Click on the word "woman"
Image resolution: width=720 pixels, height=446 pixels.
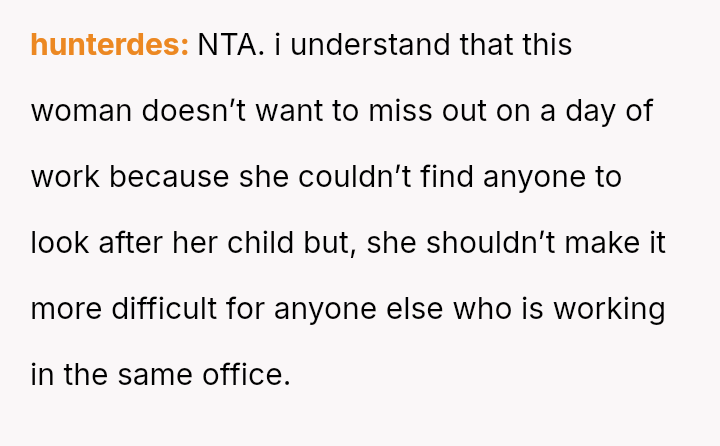coord(81,111)
